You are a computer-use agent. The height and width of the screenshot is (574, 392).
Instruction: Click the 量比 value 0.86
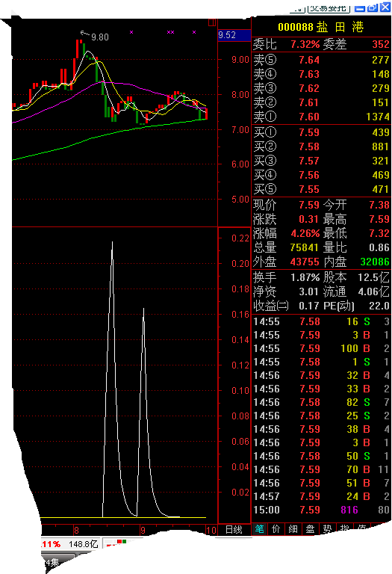point(379,248)
